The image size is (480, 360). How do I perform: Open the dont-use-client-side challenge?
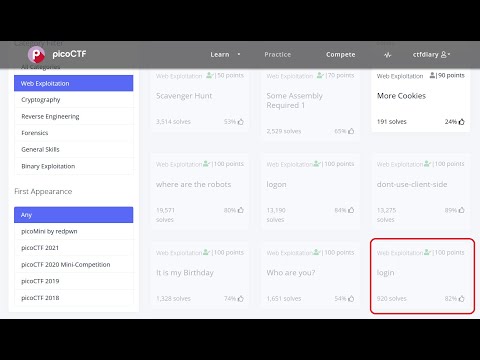pyautogui.click(x=421, y=191)
